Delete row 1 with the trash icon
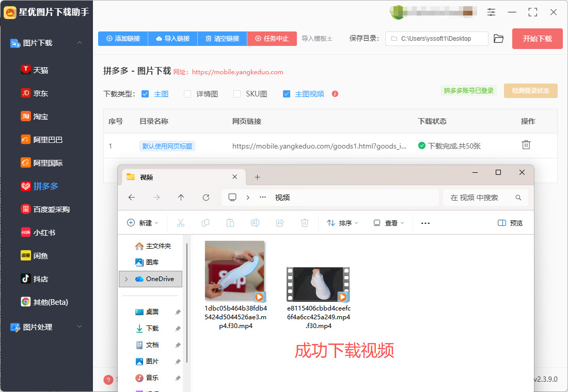Image resolution: width=568 pixels, height=392 pixels. coord(526,145)
